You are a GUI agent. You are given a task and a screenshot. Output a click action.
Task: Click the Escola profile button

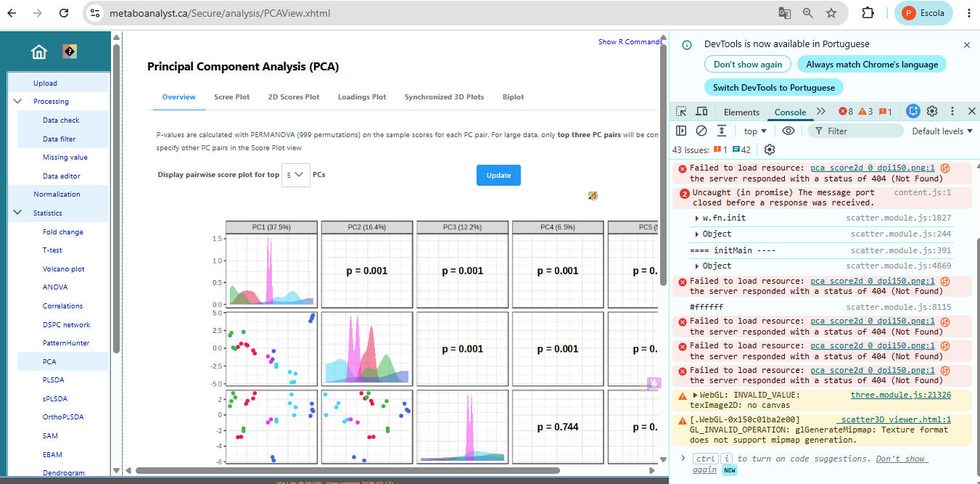click(x=923, y=13)
